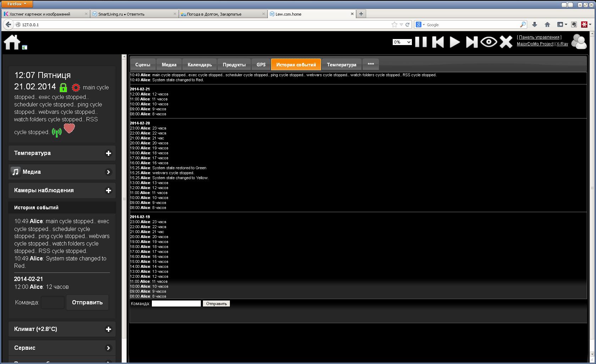
Task: Click the red heart icon
Action: 69,128
